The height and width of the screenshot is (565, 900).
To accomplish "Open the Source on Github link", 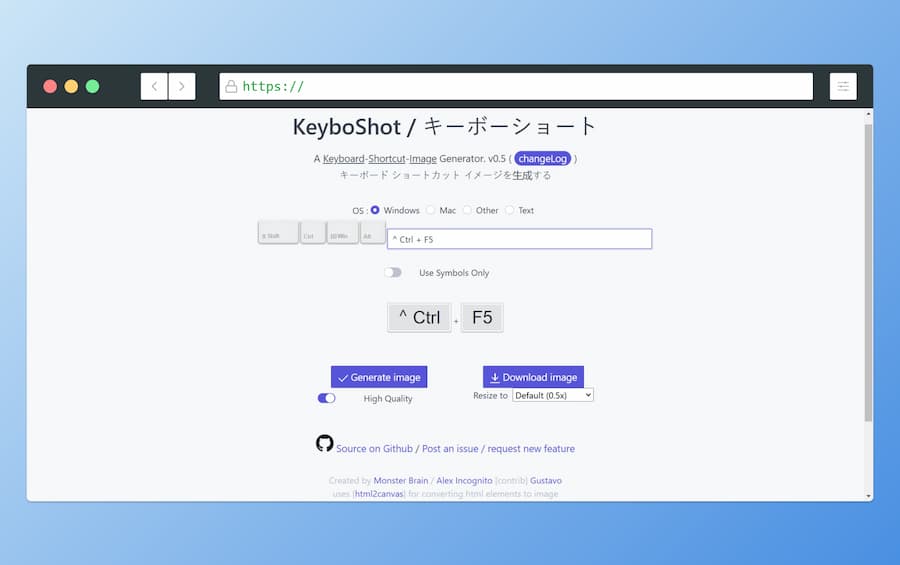I will [x=374, y=448].
